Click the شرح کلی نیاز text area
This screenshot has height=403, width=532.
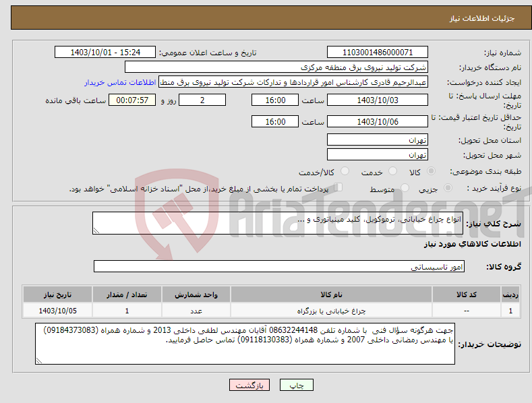[278, 223]
